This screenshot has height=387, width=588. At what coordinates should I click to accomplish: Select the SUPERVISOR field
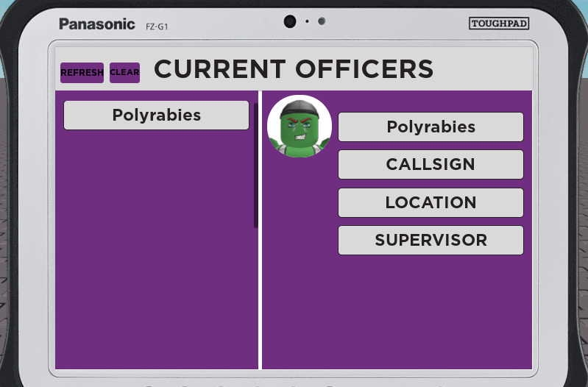[431, 240]
